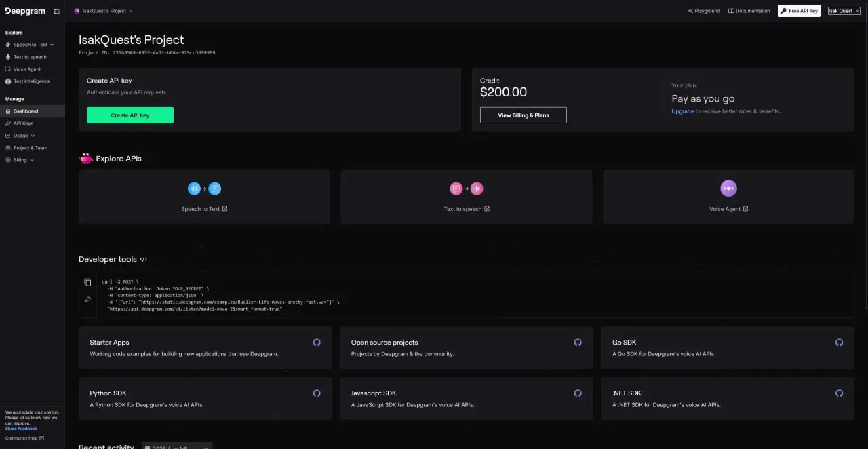The height and width of the screenshot is (449, 868).
Task: Open the Open source projects GitHub icon
Action: tap(578, 343)
